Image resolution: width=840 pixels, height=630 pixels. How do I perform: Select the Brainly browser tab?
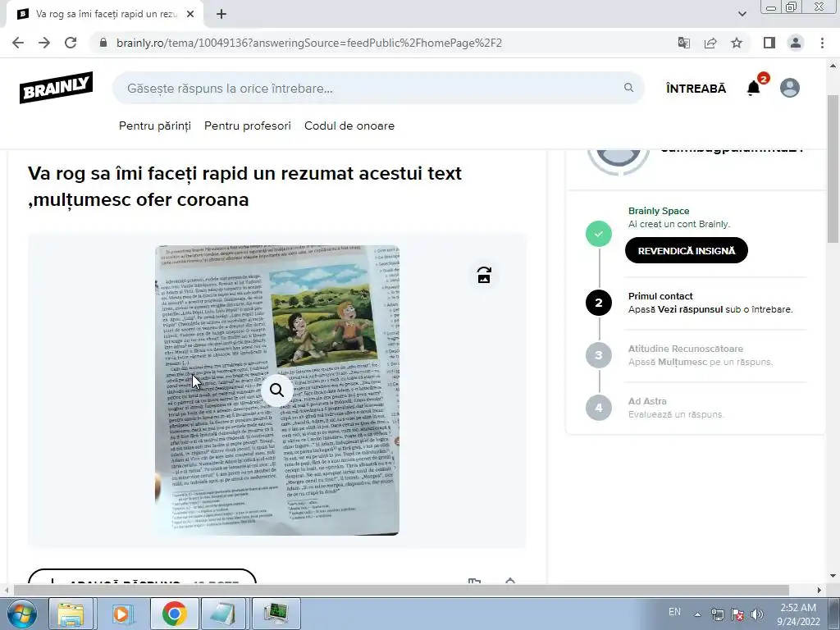106,14
